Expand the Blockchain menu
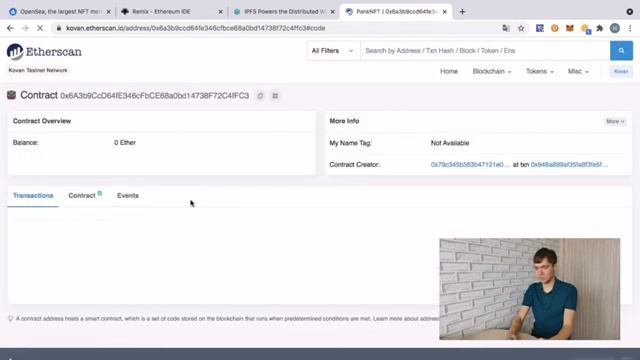Viewport: 640px width, 360px height. tap(491, 71)
